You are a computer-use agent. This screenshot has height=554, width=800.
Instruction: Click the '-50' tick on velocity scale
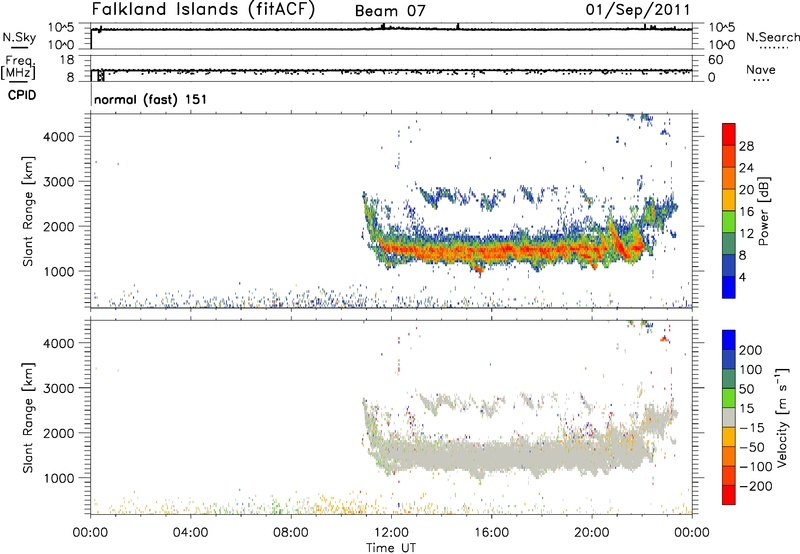752,447
